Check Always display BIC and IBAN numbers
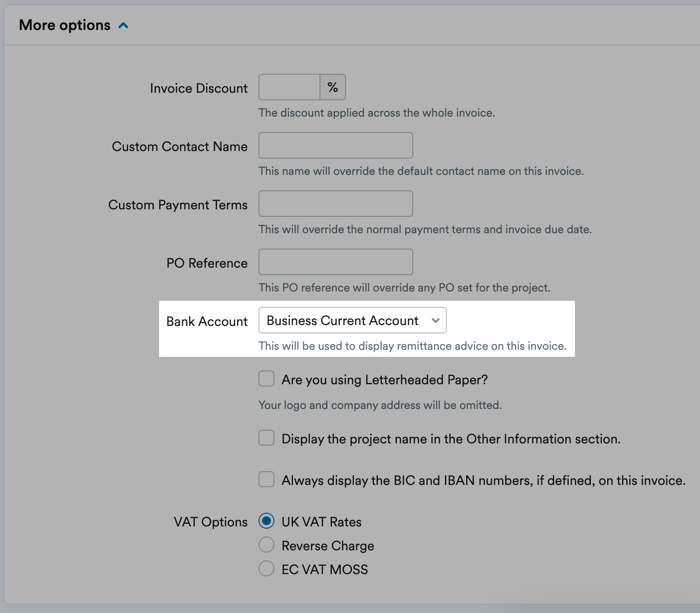The width and height of the screenshot is (700, 613). click(266, 480)
